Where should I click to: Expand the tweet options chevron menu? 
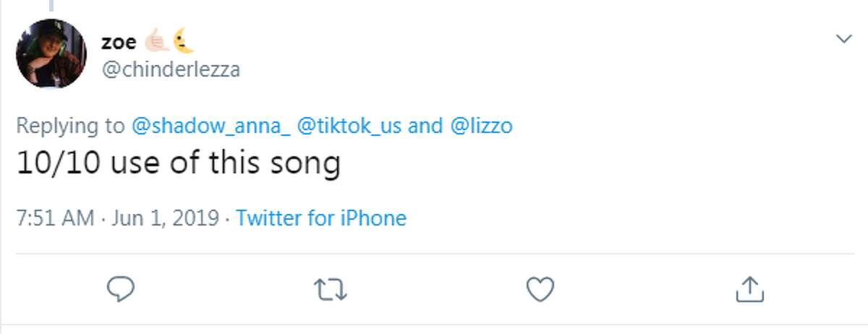pos(844,38)
